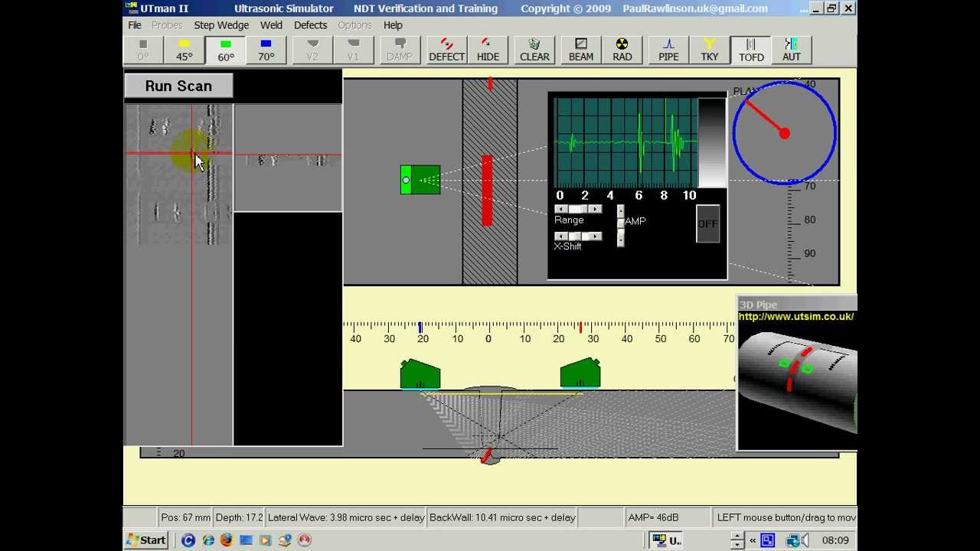Viewport: 980px width, 551px height.
Task: Open the Windows Start menu
Action: click(146, 540)
